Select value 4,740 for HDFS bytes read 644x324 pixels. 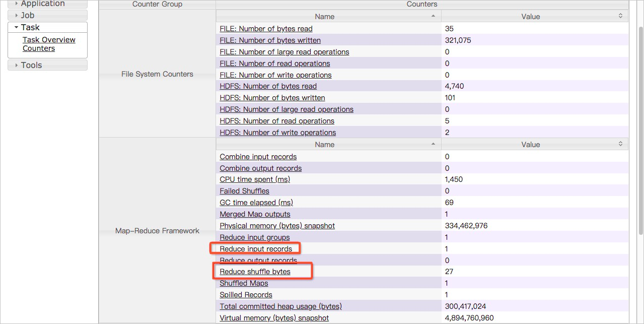tap(455, 86)
